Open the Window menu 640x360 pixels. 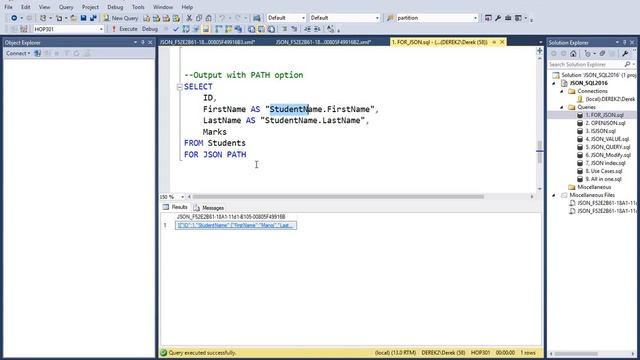(163, 7)
